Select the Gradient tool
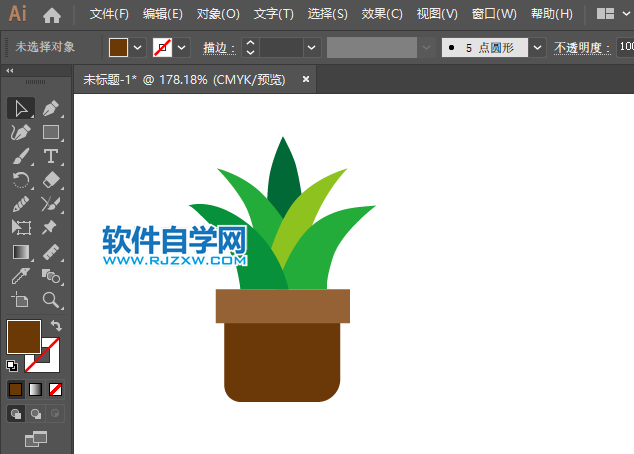The width and height of the screenshot is (634, 454). point(21,252)
